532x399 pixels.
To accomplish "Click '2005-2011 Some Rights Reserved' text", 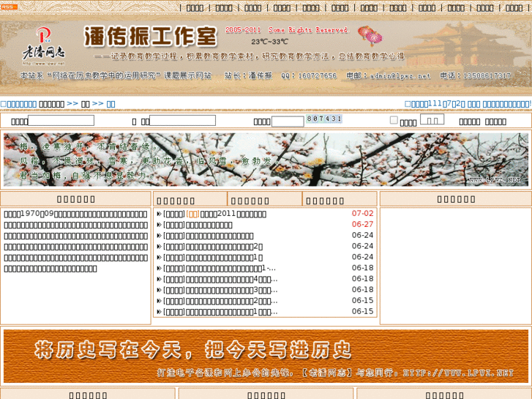I will (287, 30).
